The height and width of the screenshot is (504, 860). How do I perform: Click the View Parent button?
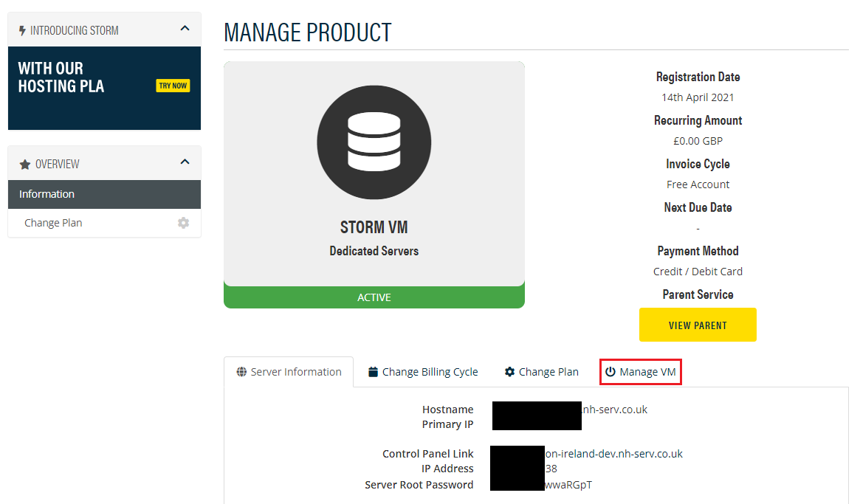(698, 325)
